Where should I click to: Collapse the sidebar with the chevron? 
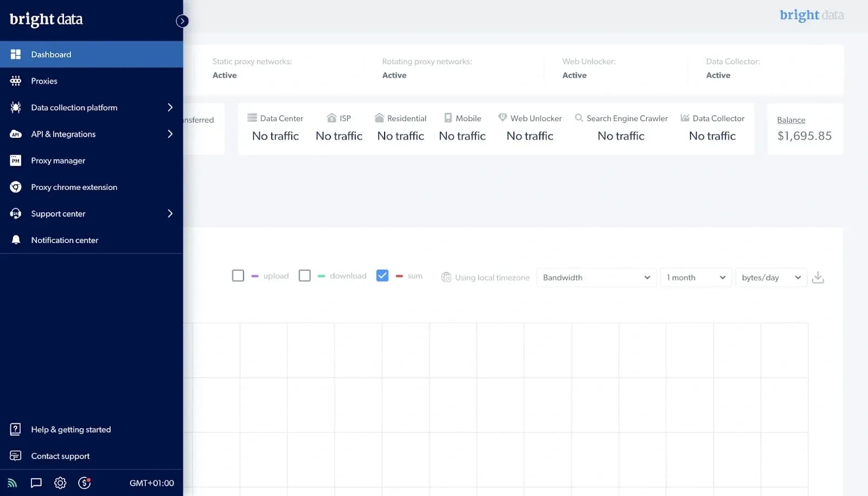coord(182,21)
